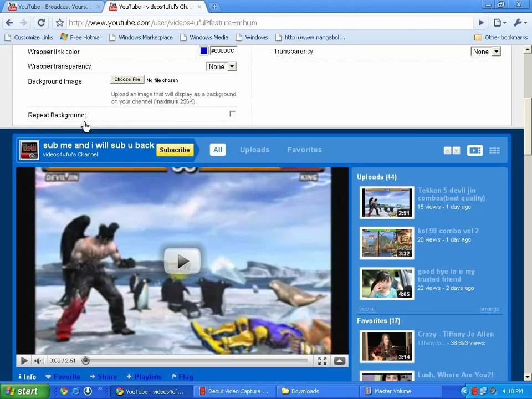Open Wrapper transparency dropdown
Screen dimensions: 532x399
(x=221, y=66)
